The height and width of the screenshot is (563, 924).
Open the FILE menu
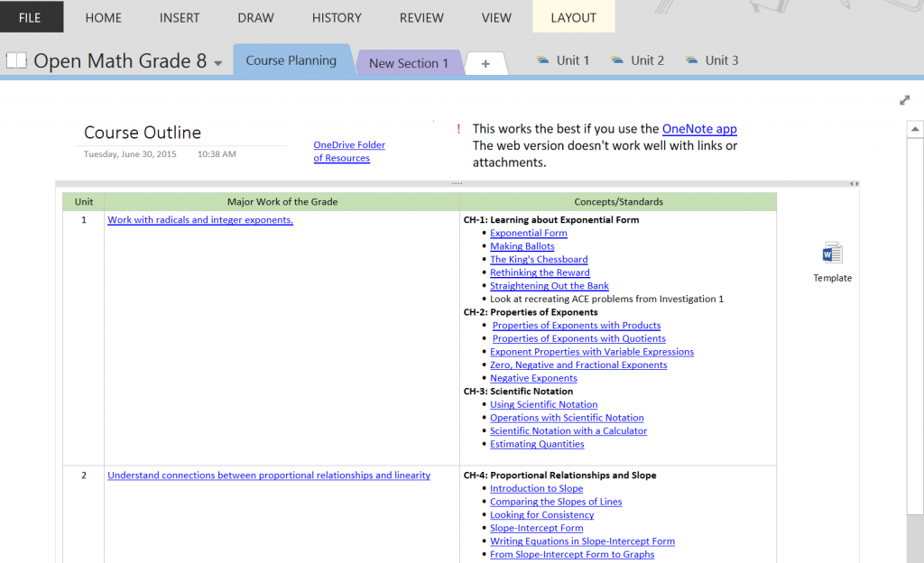(30, 17)
